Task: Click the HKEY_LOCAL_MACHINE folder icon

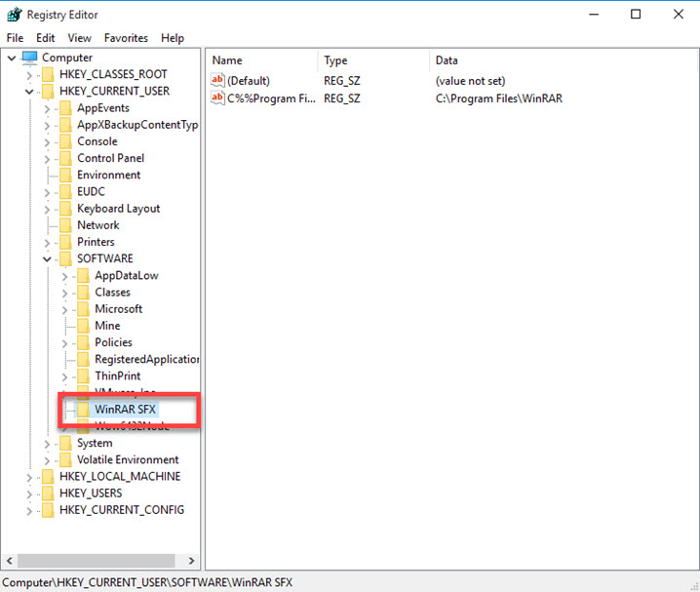Action: click(48, 477)
